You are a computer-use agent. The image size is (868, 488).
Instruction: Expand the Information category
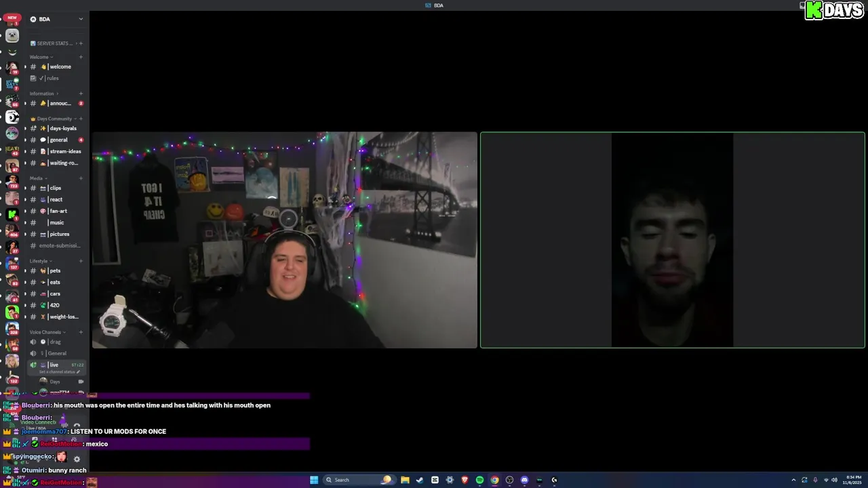(43, 94)
